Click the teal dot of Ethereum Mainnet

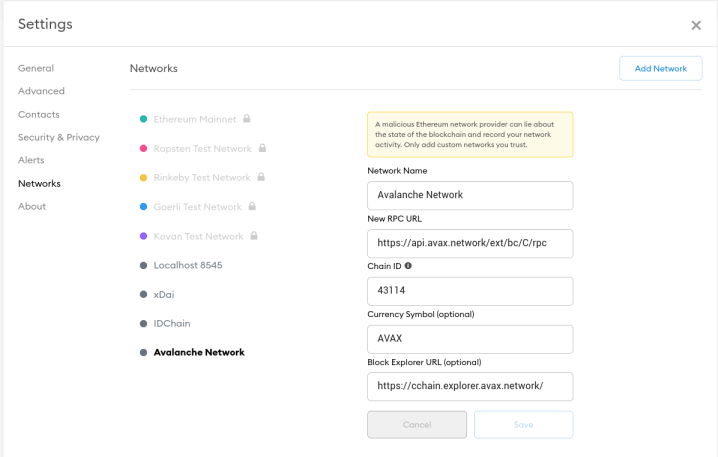143,119
